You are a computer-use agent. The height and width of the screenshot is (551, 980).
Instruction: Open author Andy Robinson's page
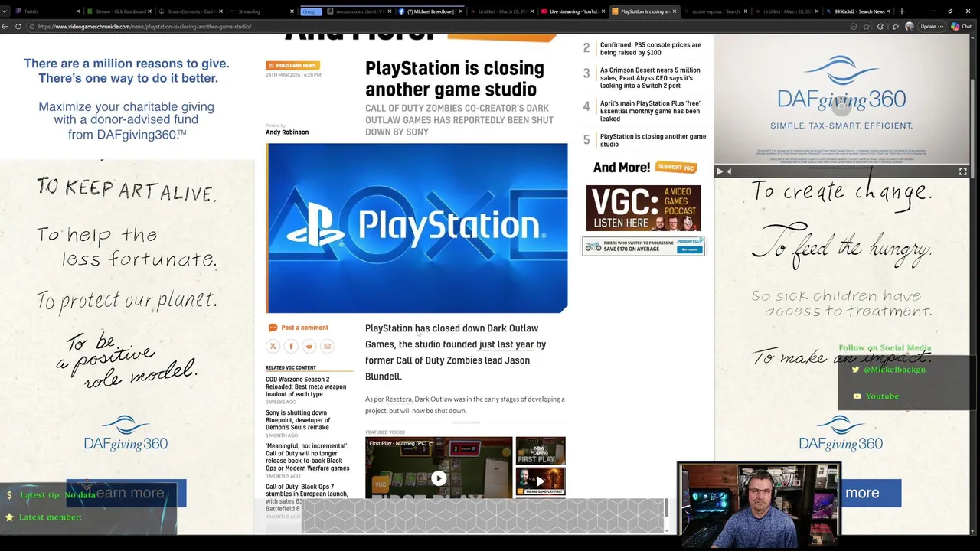click(287, 132)
